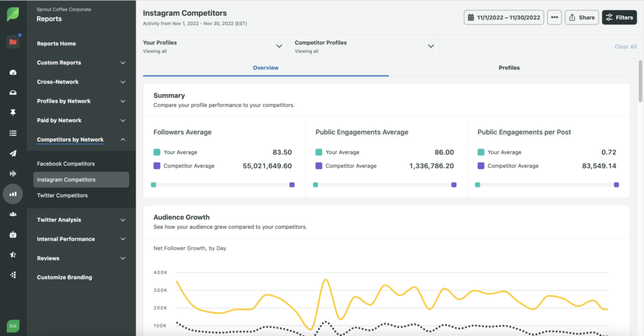
Task: Click the Filters sliders icon
Action: pos(609,17)
